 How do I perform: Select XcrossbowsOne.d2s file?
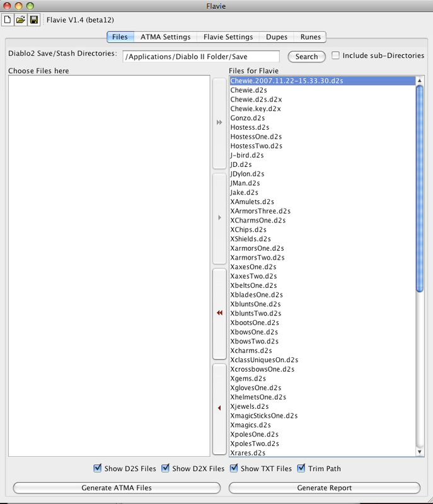click(323, 370)
